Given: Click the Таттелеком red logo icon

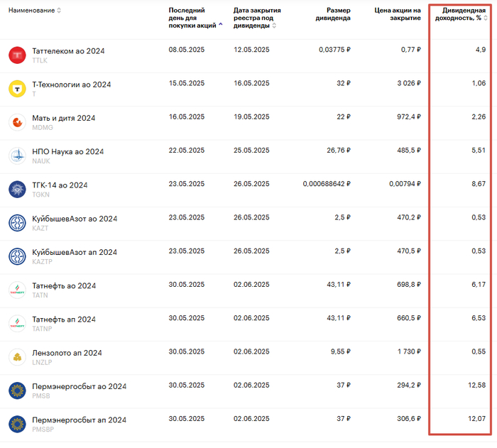Looking at the screenshot, I should (17, 55).
